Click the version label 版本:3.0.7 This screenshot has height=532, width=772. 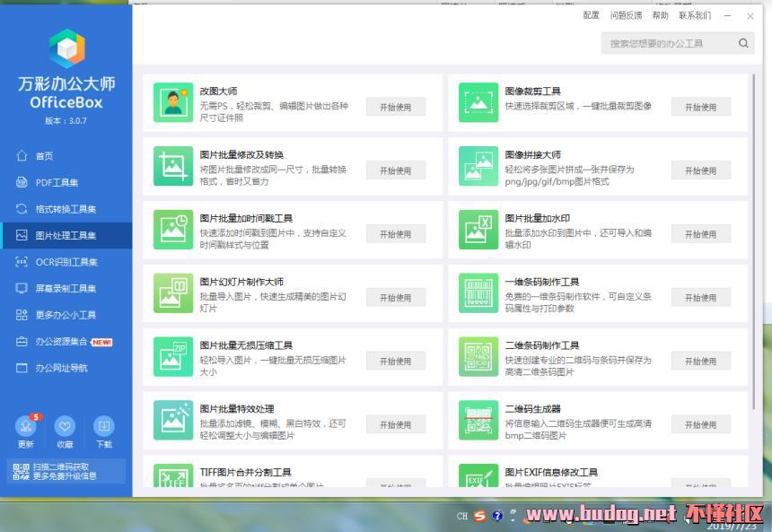click(x=66, y=120)
